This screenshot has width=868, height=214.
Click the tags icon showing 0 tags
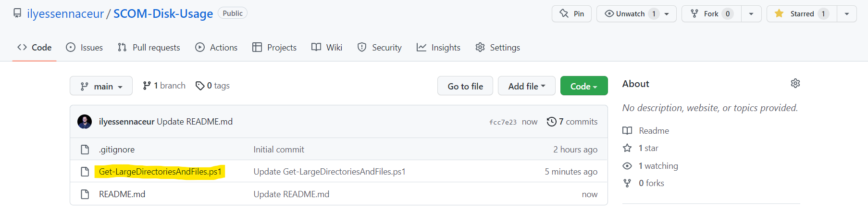(x=200, y=86)
